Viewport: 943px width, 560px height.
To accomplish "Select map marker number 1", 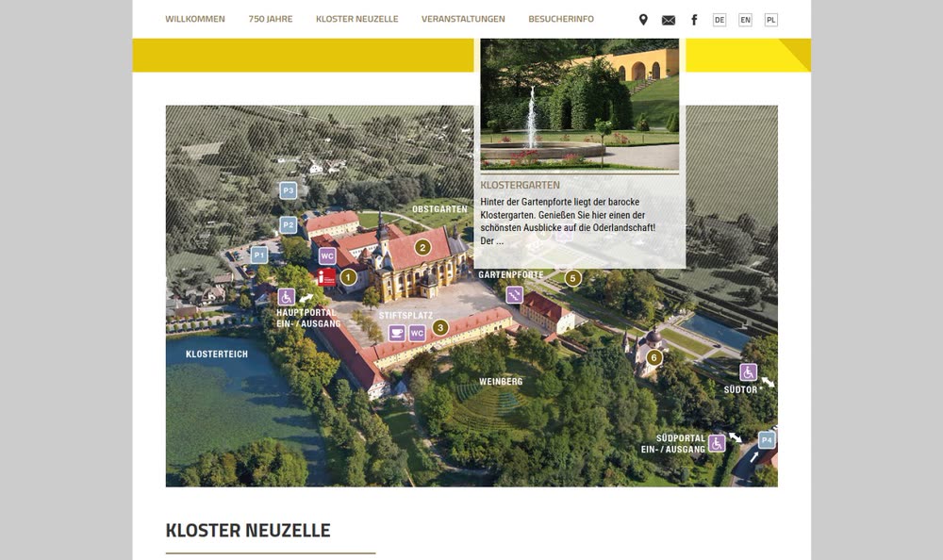I will click(x=348, y=277).
